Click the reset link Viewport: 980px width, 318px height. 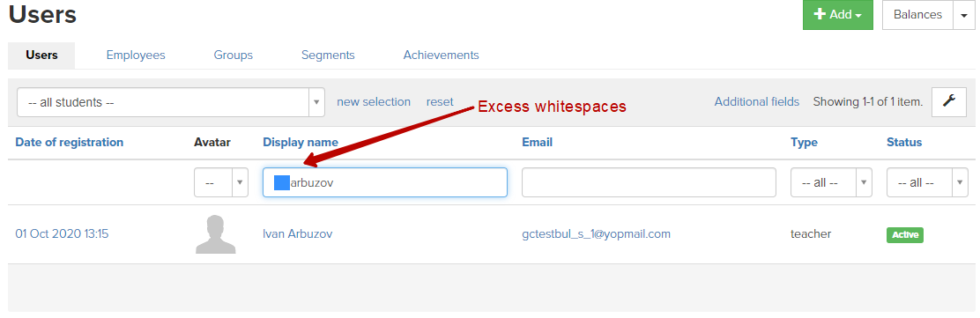[440, 102]
